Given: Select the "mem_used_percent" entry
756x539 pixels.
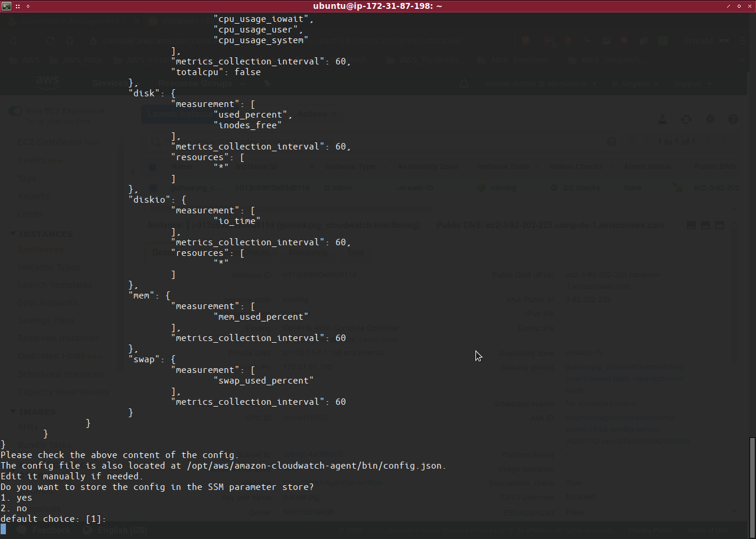Looking at the screenshot, I should [x=260, y=317].
